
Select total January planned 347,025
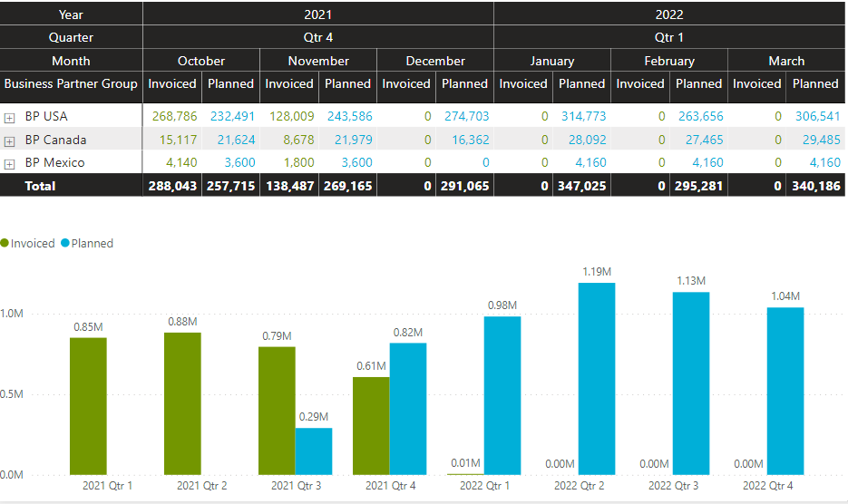[581, 186]
